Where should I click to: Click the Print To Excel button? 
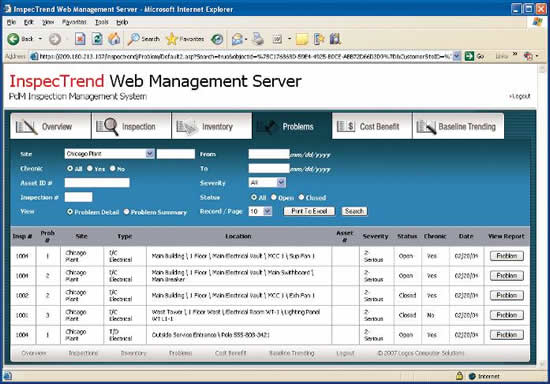coord(309,211)
